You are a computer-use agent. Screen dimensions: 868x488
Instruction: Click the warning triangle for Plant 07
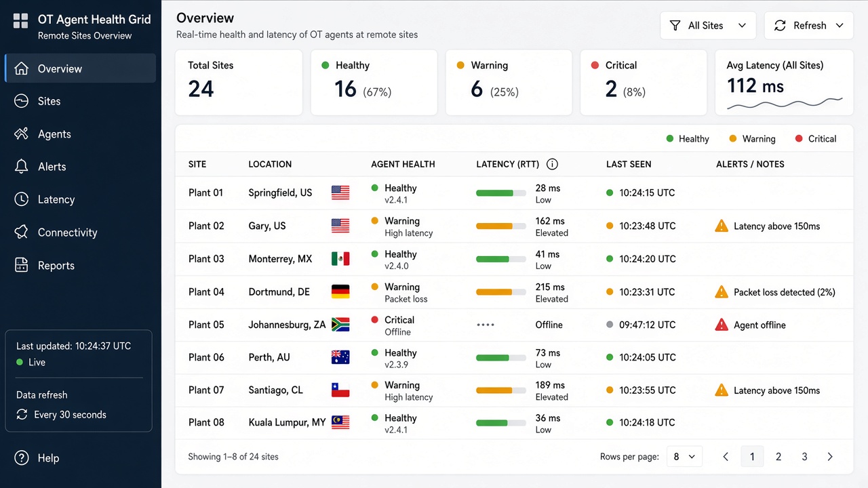[722, 390]
